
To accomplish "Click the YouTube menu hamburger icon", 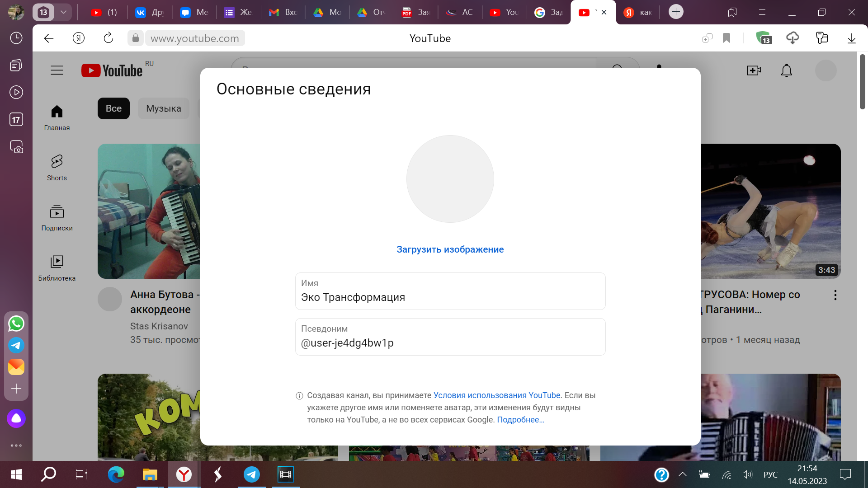I will 57,70.
